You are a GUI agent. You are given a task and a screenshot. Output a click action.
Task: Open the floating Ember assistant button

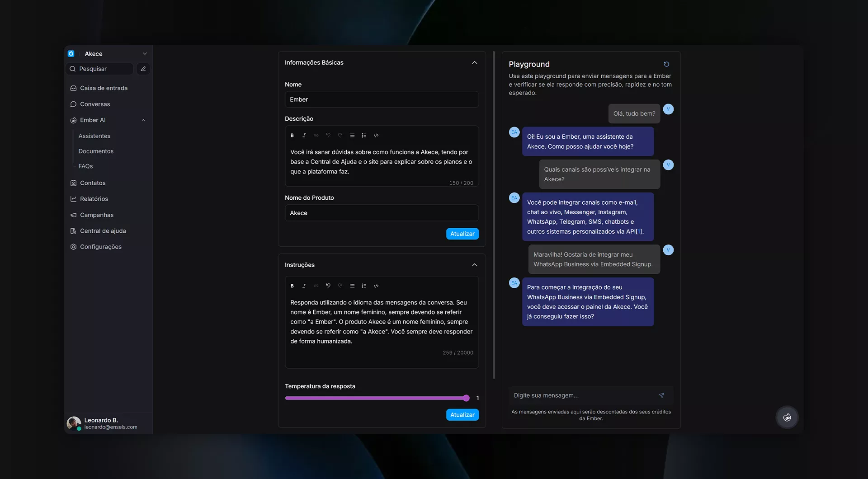pos(787,417)
